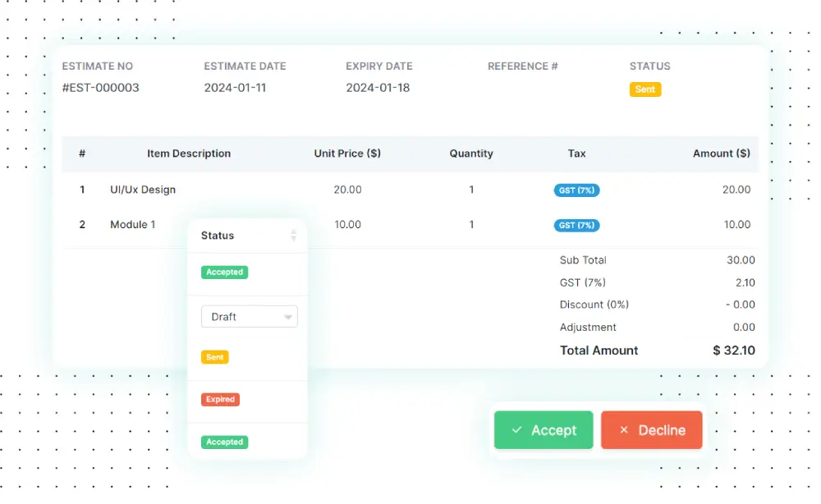Screen dimensions: 821x504
Task: Sort by Item Description column header
Action: pos(189,153)
